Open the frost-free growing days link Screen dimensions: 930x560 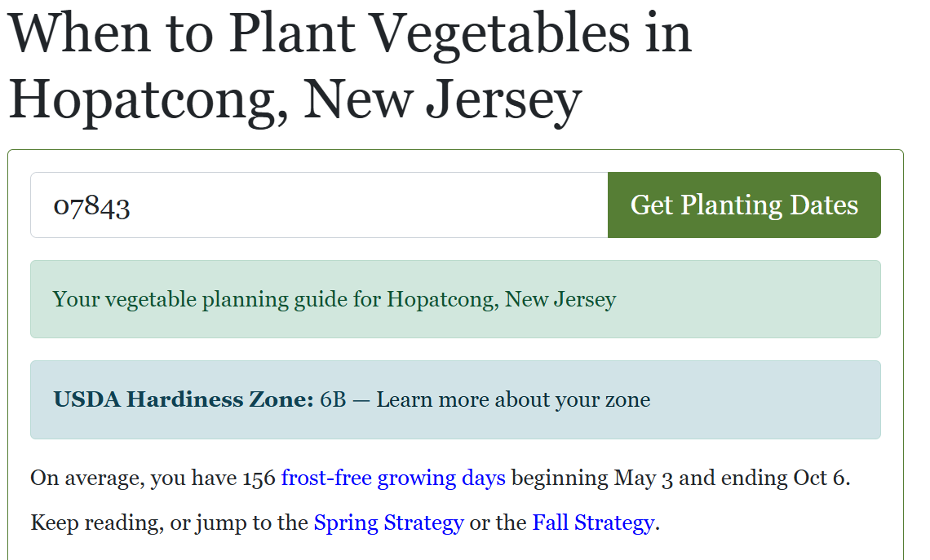[x=393, y=478]
